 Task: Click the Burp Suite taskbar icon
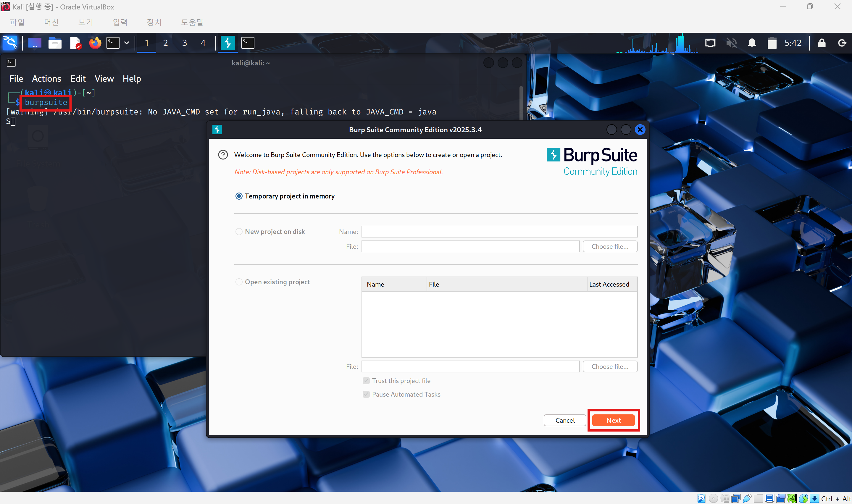pos(227,43)
